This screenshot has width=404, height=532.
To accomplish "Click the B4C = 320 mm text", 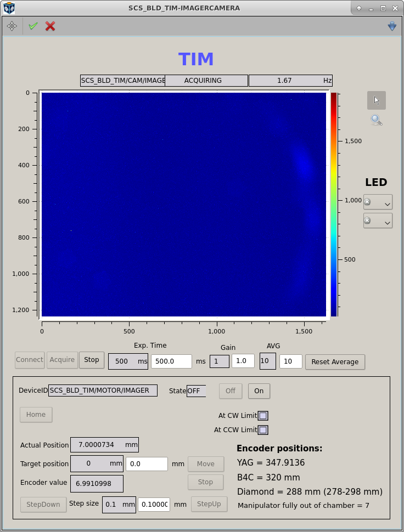I will coord(268,478).
